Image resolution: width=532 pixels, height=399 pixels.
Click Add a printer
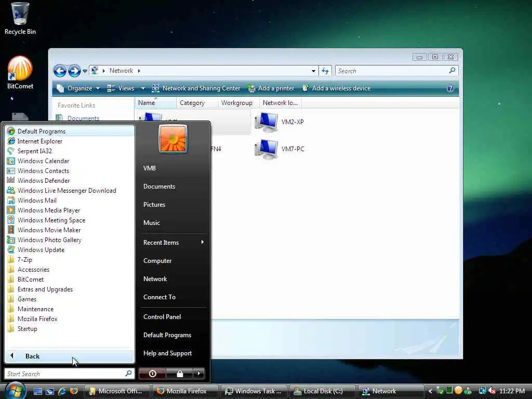point(271,88)
